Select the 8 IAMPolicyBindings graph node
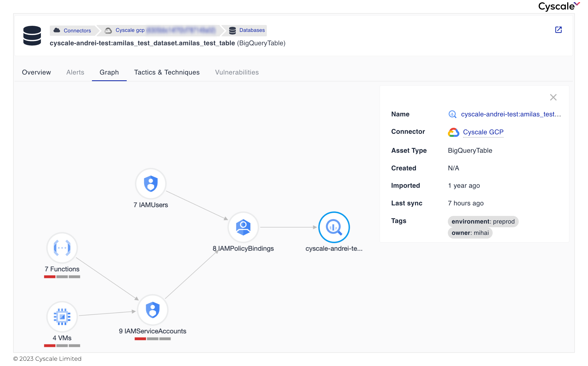Screen dimensions: 588x366 pyautogui.click(x=243, y=227)
